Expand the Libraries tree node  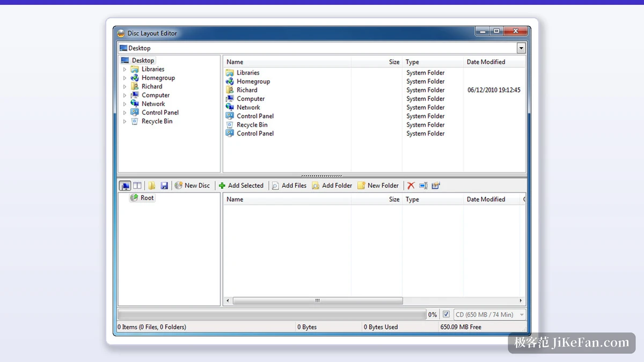tap(125, 69)
